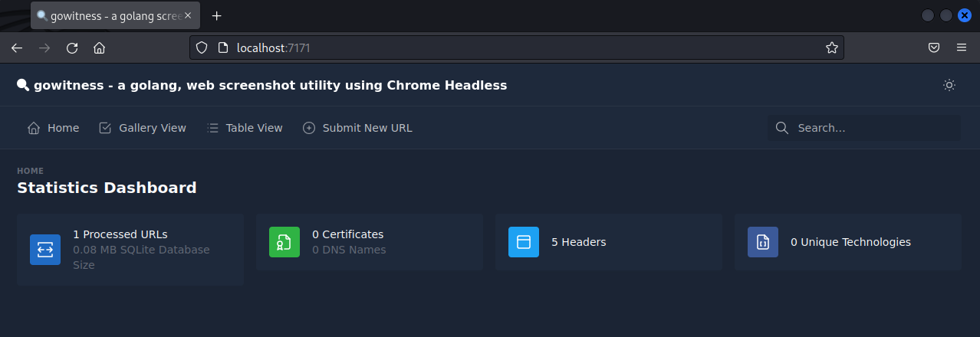This screenshot has width=980, height=337.
Task: Open a new tab with plus button
Action: [217, 15]
